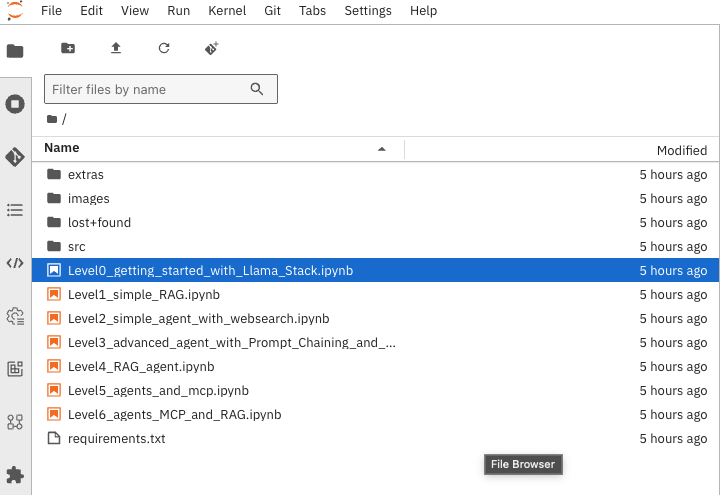
Task: Show the Table of Contents panel
Action: click(15, 210)
